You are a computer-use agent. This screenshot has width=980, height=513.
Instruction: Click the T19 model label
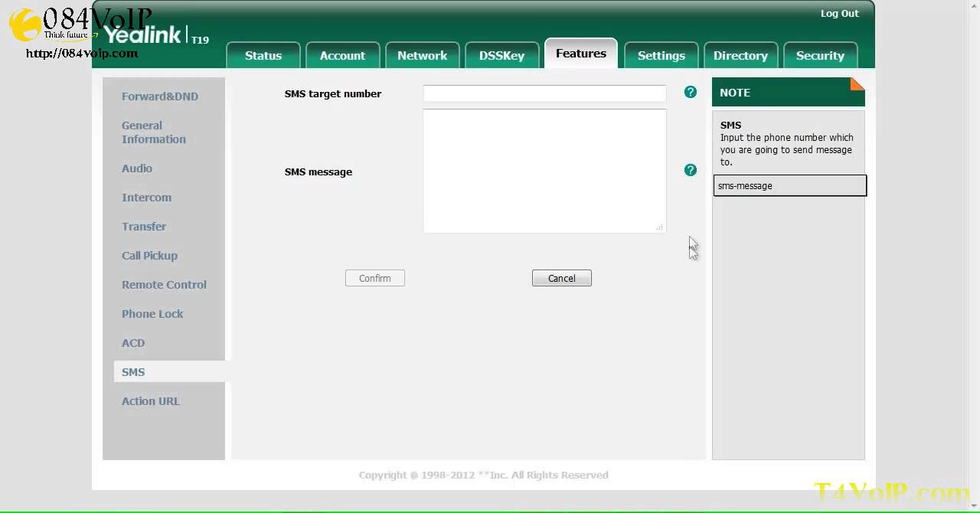coord(200,40)
